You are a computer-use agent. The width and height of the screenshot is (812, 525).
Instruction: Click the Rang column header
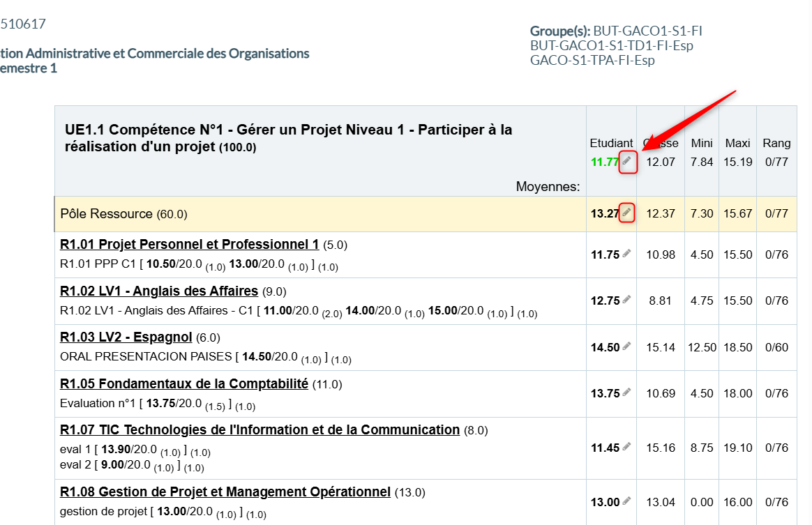[776, 143]
